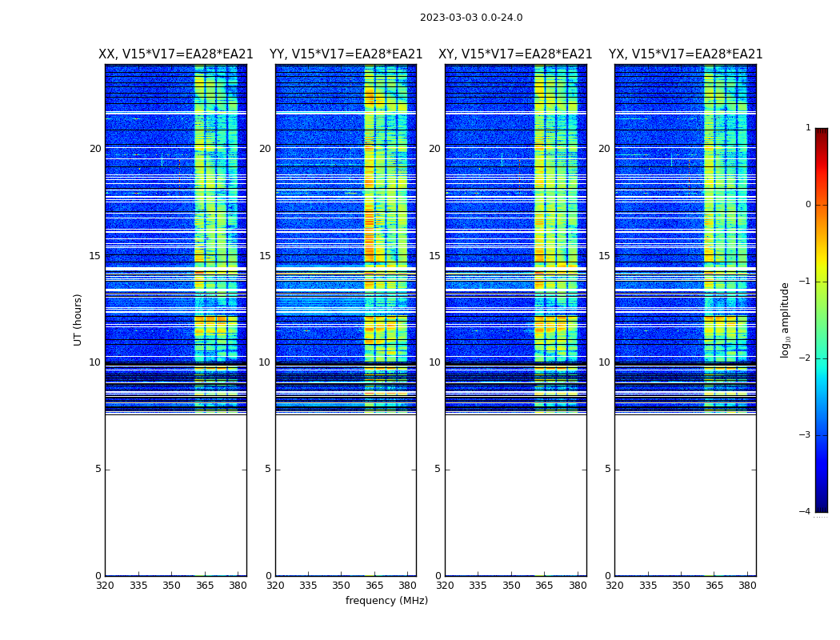Click the frequency (MHz) x-axis label
840x640 pixels.
[x=386, y=601]
